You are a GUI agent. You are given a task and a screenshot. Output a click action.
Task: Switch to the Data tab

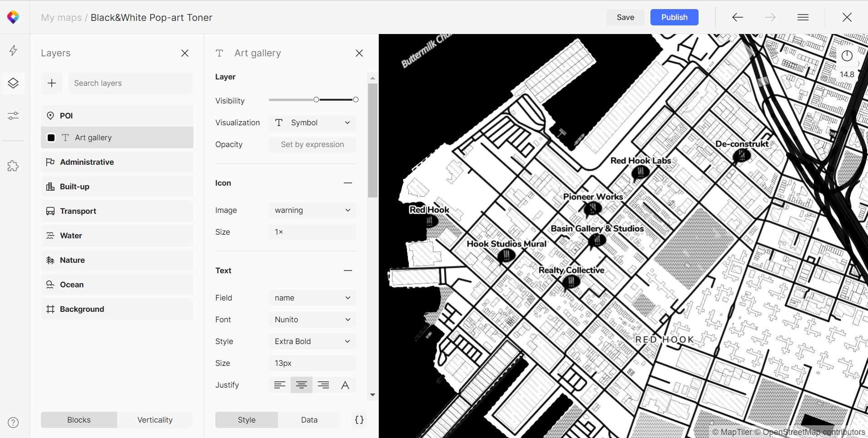(x=309, y=420)
